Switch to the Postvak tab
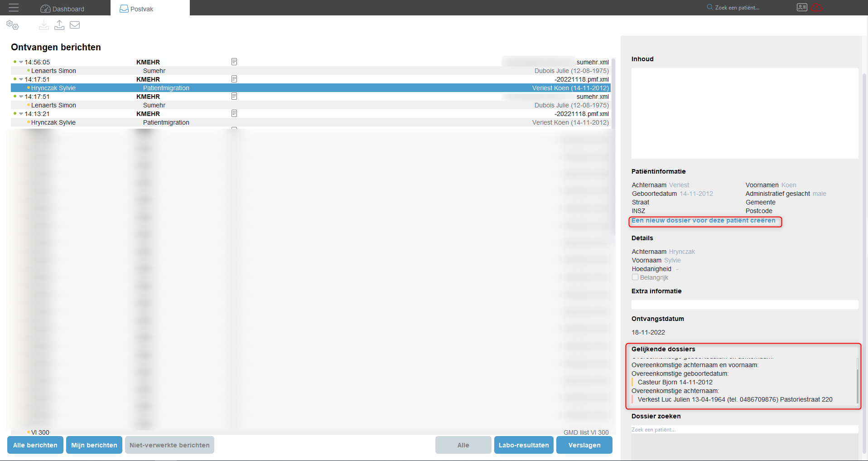The height and width of the screenshot is (461, 868). click(x=150, y=9)
